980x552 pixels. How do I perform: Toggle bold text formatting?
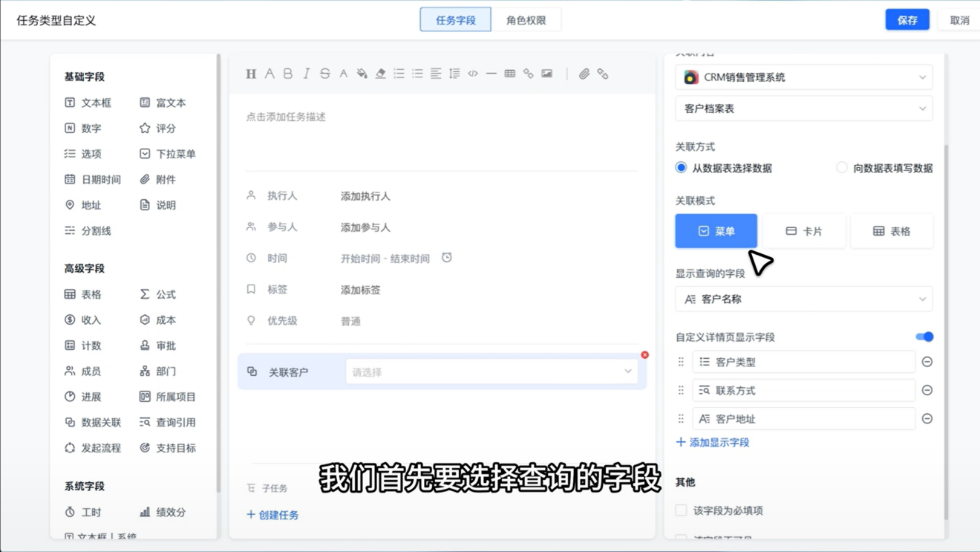pyautogui.click(x=288, y=74)
